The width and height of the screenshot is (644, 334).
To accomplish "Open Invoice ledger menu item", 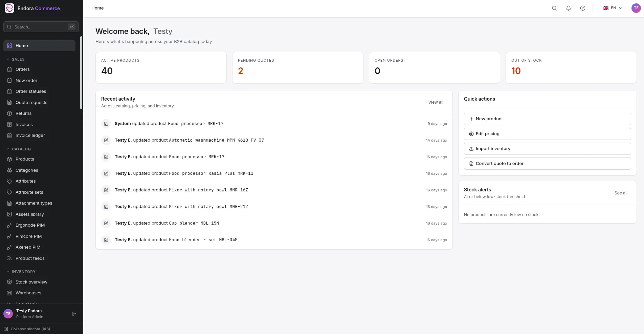I will (39, 135).
